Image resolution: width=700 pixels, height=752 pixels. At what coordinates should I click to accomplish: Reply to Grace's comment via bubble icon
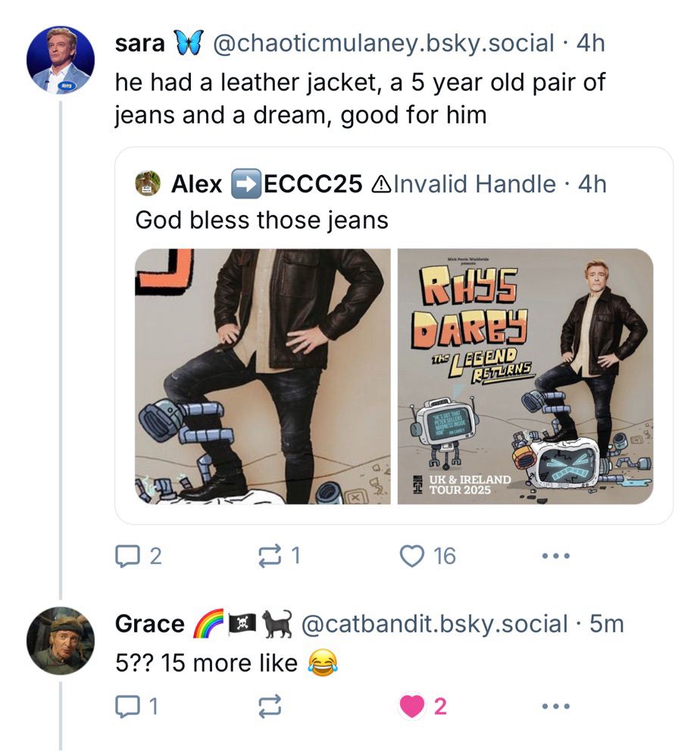126,706
